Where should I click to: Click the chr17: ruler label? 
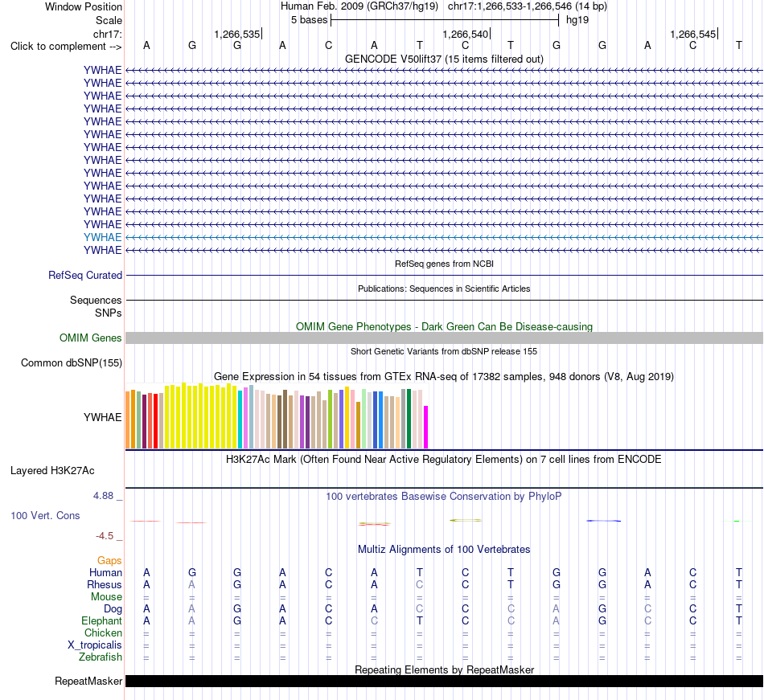[x=108, y=34]
